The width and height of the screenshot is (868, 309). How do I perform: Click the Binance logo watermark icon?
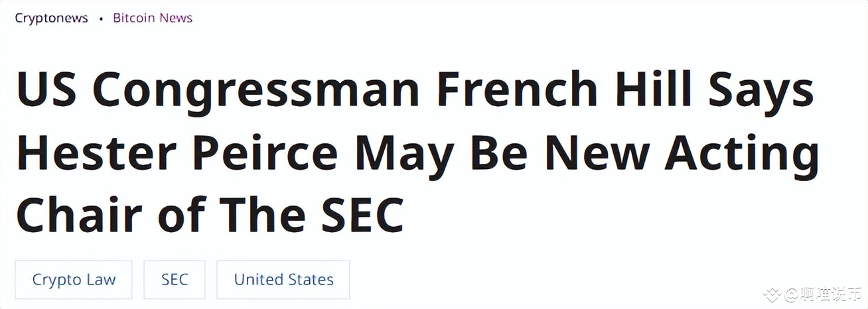point(772,294)
